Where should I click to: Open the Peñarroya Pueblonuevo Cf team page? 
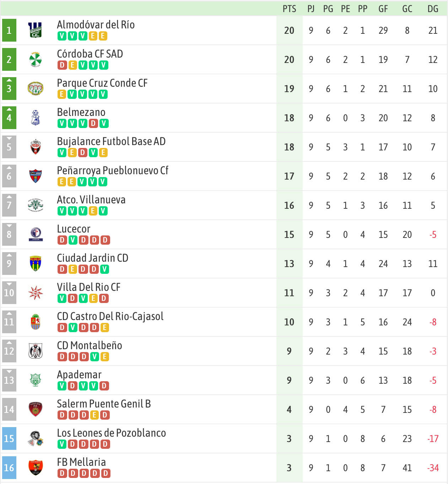(113, 171)
